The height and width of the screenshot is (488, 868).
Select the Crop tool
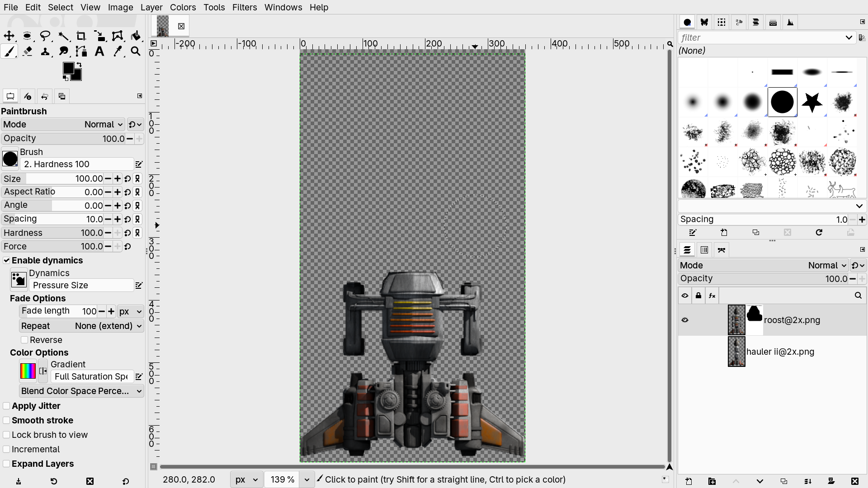[81, 36]
